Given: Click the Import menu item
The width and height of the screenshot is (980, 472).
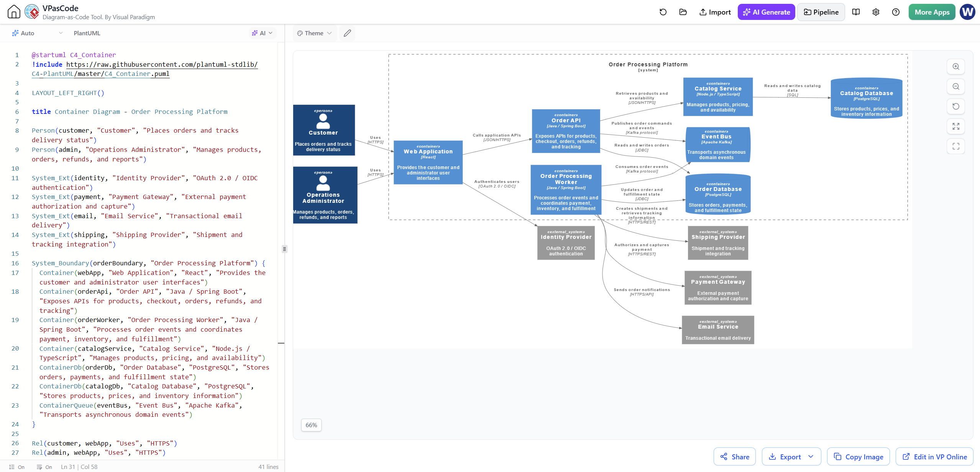Looking at the screenshot, I should pos(715,12).
